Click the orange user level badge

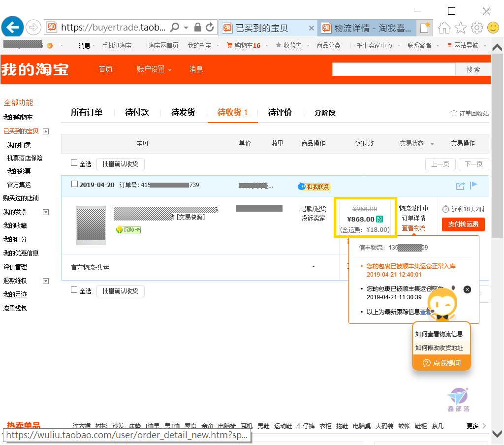coord(50,46)
